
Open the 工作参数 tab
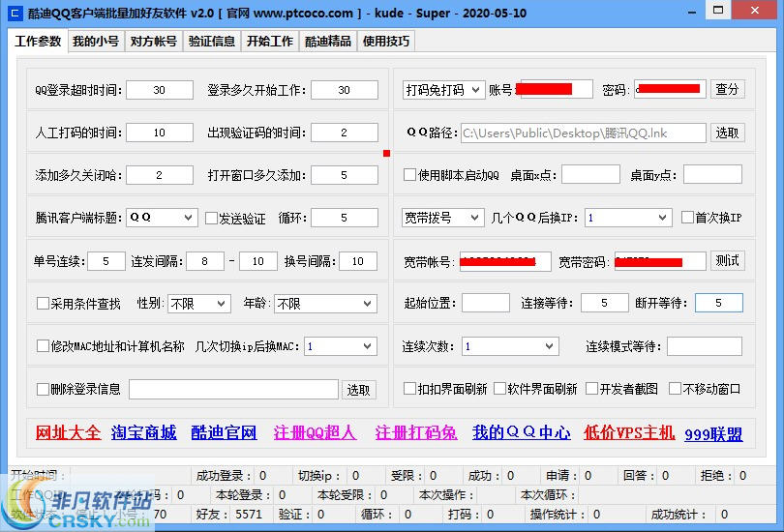pyautogui.click(x=38, y=41)
